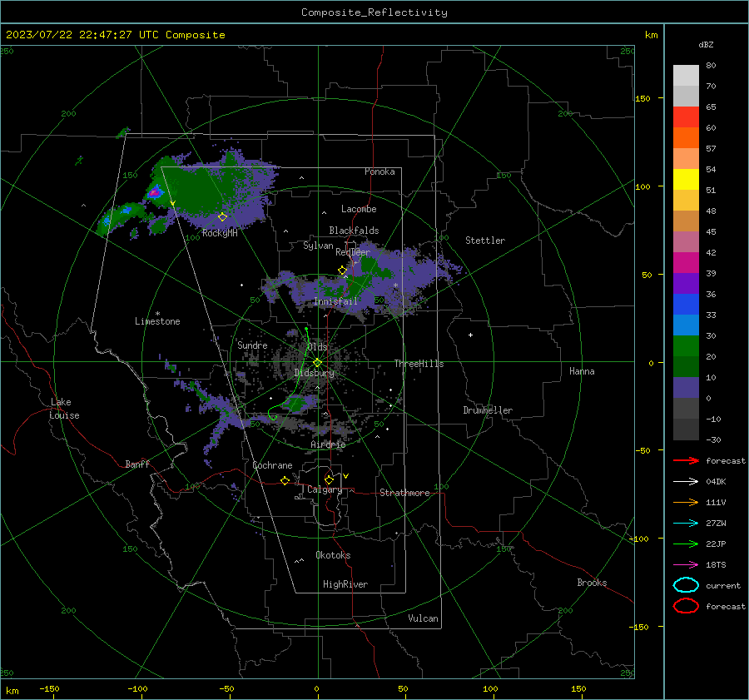Click the green echo cell north of Airdrie
This screenshot has width=749, height=700.
click(x=295, y=405)
